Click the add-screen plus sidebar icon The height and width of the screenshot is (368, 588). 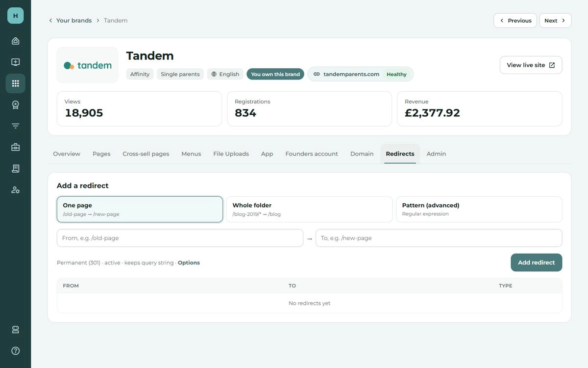(x=15, y=62)
